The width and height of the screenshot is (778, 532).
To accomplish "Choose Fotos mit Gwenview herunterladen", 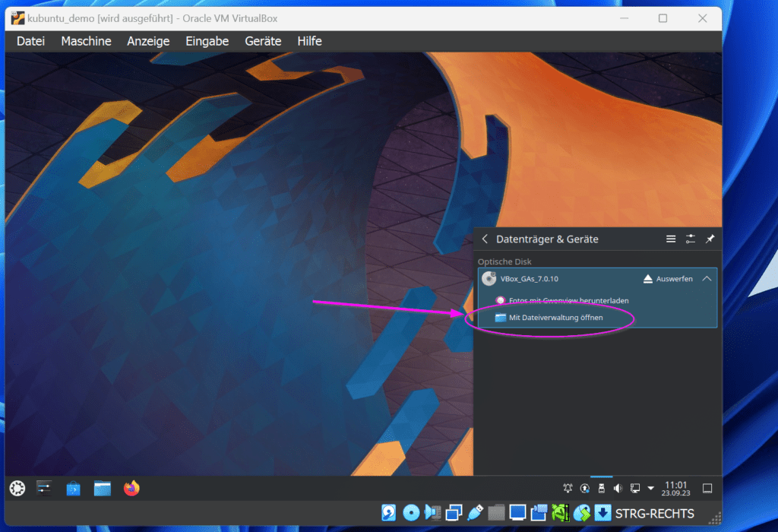I will tap(563, 301).
